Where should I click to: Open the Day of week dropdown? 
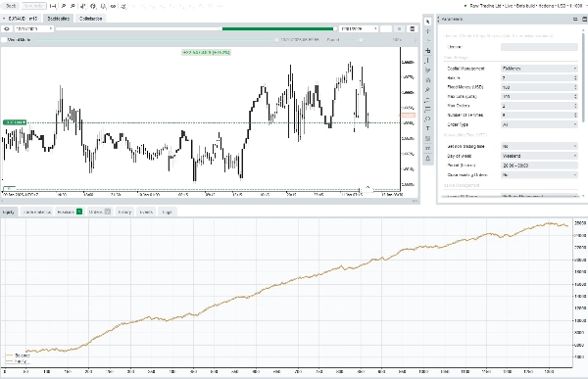click(539, 156)
